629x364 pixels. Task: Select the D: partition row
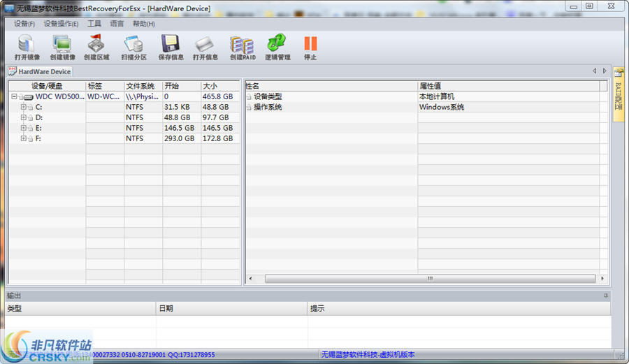tap(124, 117)
